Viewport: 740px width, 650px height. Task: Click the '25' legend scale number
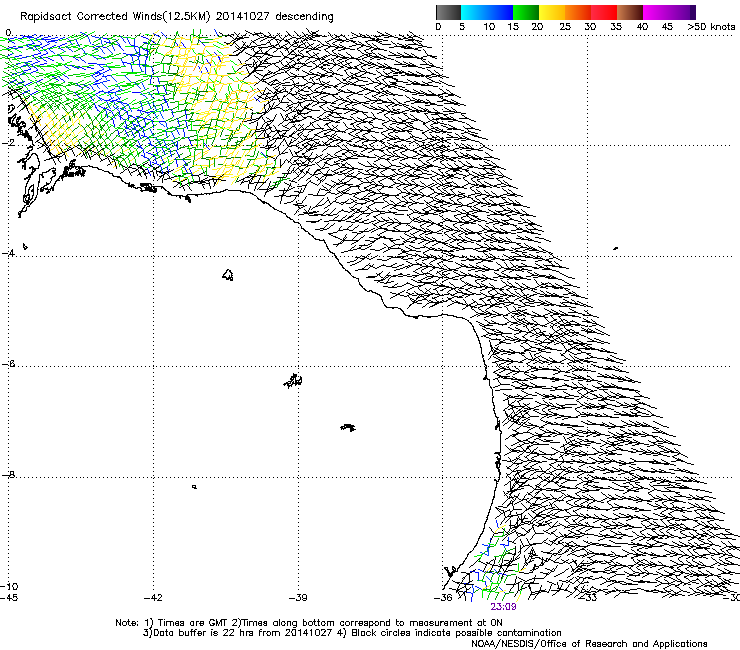tap(564, 27)
